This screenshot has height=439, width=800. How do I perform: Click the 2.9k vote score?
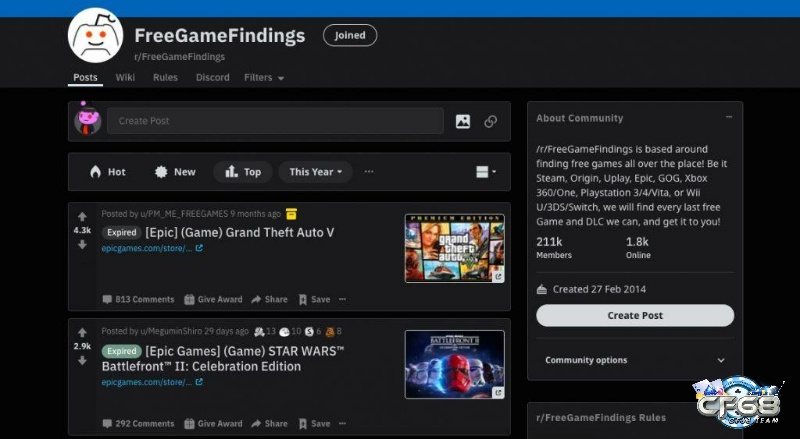click(x=82, y=347)
